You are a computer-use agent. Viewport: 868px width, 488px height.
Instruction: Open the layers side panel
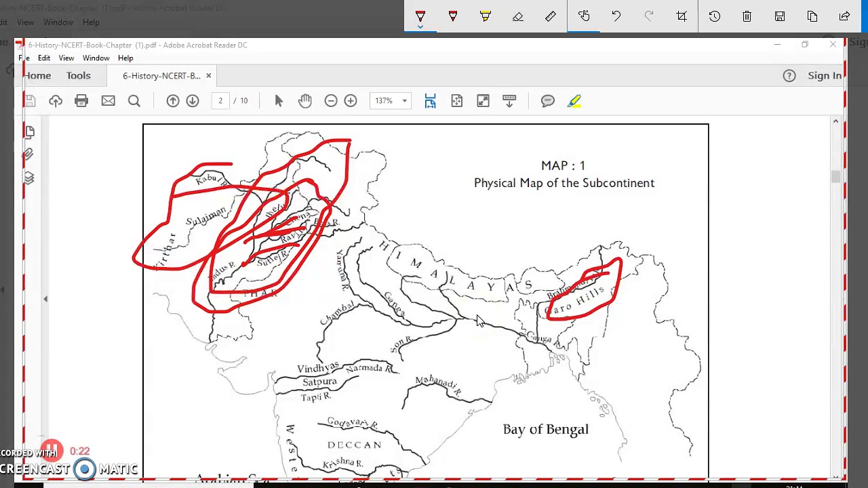click(x=28, y=178)
